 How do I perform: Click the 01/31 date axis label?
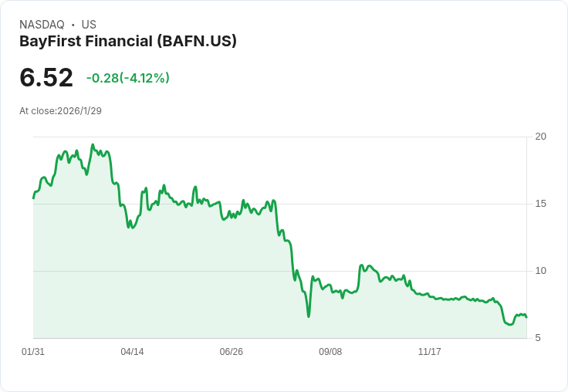pos(33,351)
